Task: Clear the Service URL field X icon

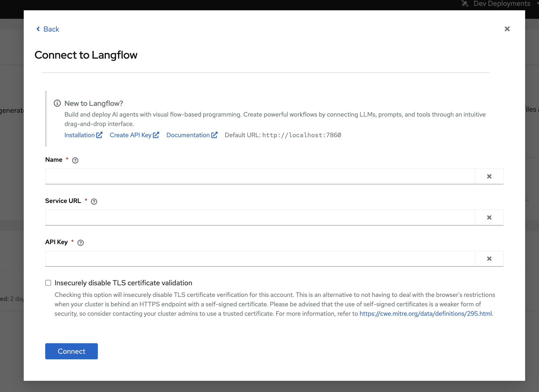Action: click(x=489, y=217)
